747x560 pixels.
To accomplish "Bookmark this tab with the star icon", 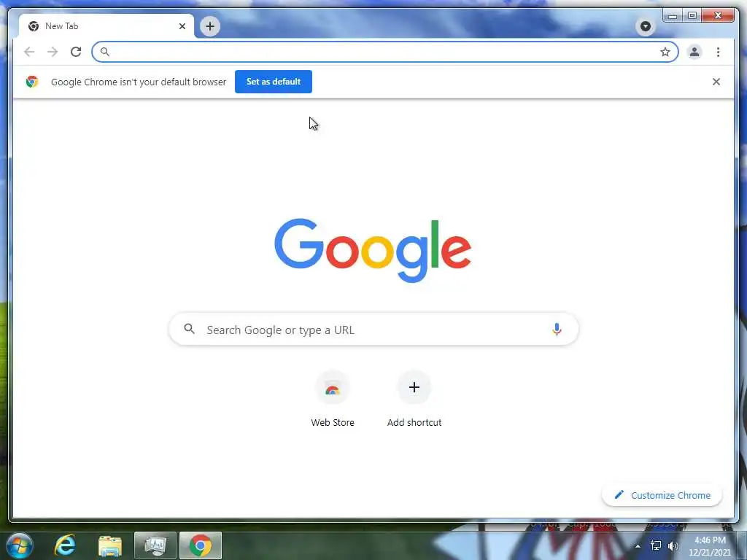I will click(x=665, y=52).
